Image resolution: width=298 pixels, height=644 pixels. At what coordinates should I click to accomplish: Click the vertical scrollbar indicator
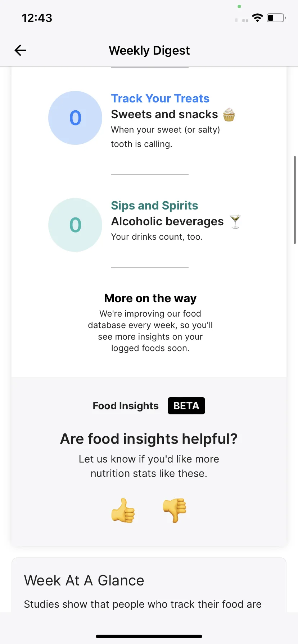click(x=295, y=200)
